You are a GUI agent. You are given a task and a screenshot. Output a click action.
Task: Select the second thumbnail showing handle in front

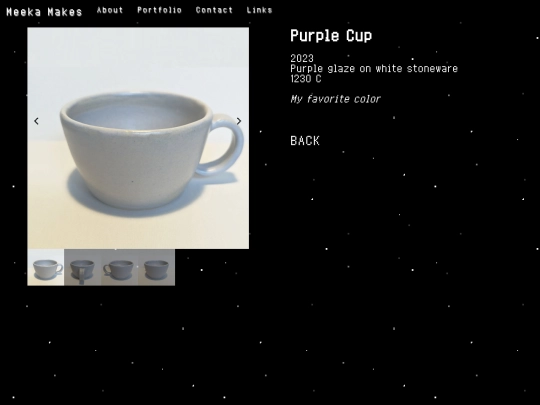[83, 267]
